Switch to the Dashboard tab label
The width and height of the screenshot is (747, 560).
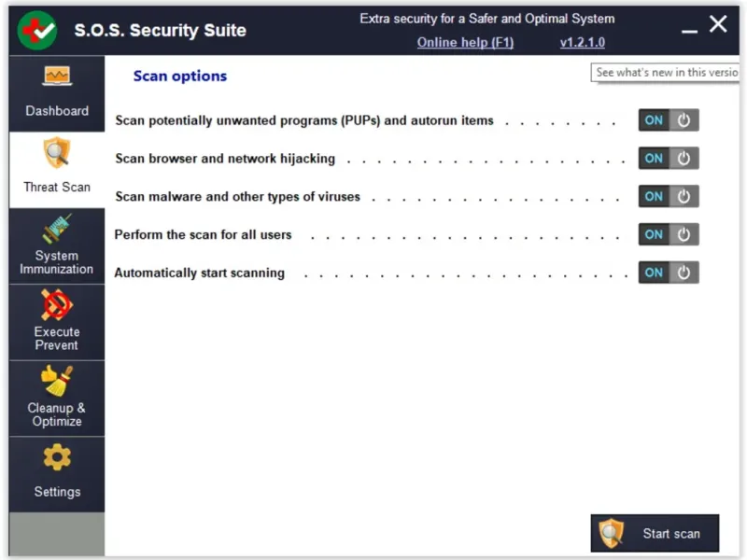[x=57, y=111]
